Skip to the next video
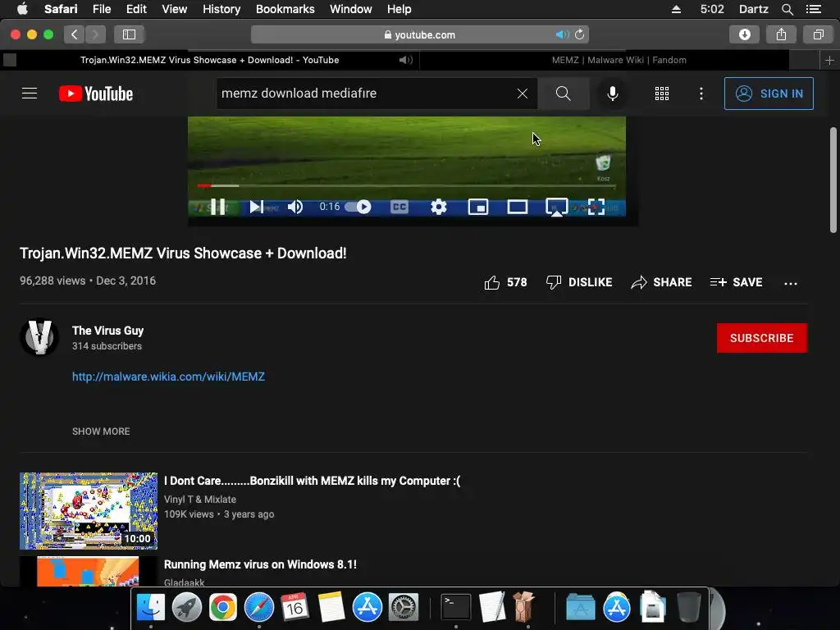840x630 pixels. pyautogui.click(x=257, y=207)
